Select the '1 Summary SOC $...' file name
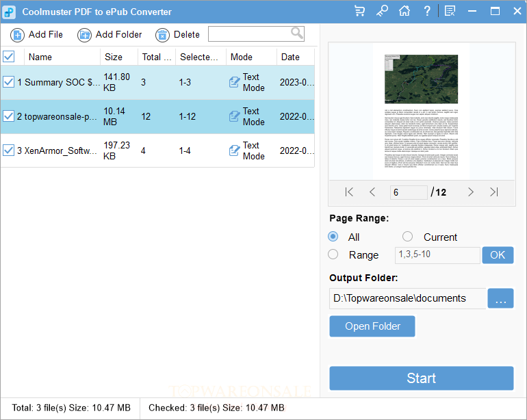The image size is (527, 420). [58, 82]
